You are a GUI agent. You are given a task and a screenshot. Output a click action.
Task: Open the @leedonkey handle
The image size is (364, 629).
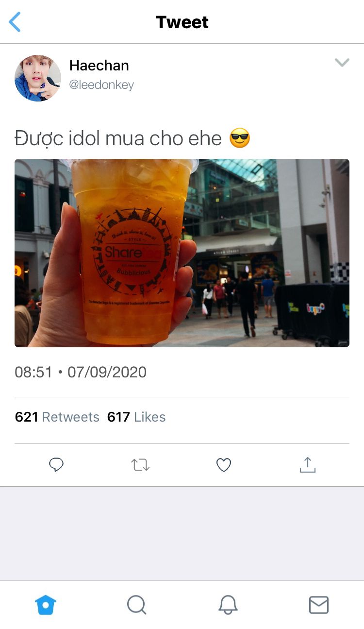(x=101, y=85)
